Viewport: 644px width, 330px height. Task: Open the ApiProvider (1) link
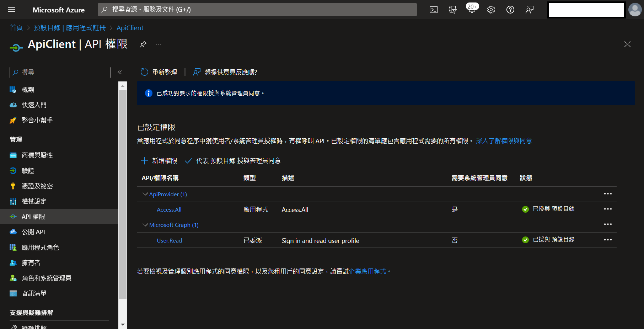(168, 194)
